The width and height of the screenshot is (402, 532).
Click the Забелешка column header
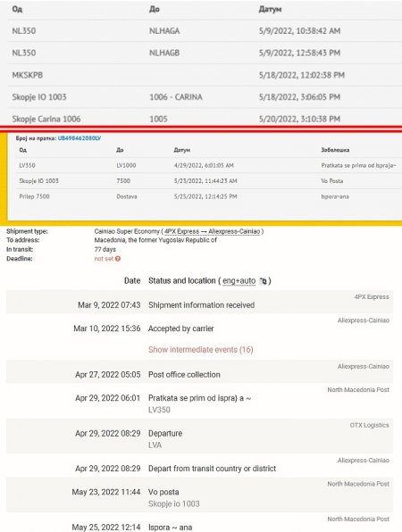coord(335,150)
